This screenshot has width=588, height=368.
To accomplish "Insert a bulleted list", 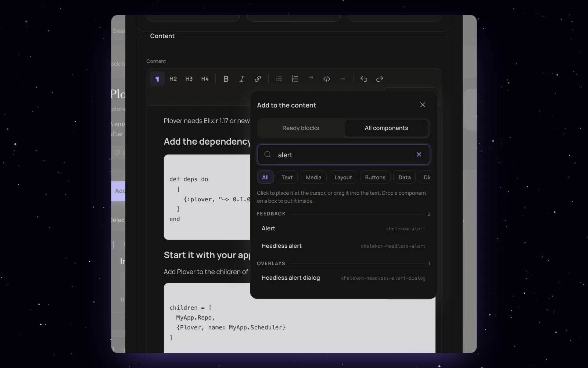I will coord(279,79).
